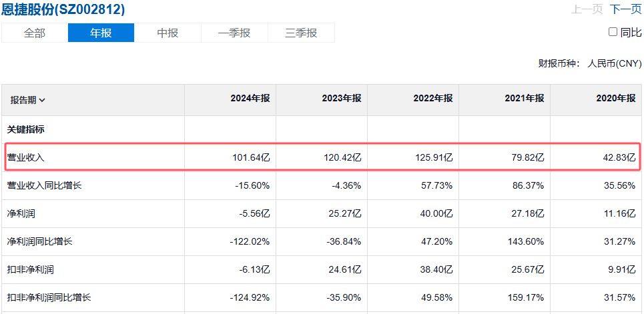
Task: Select the 2024年报 column header
Action: 250,99
